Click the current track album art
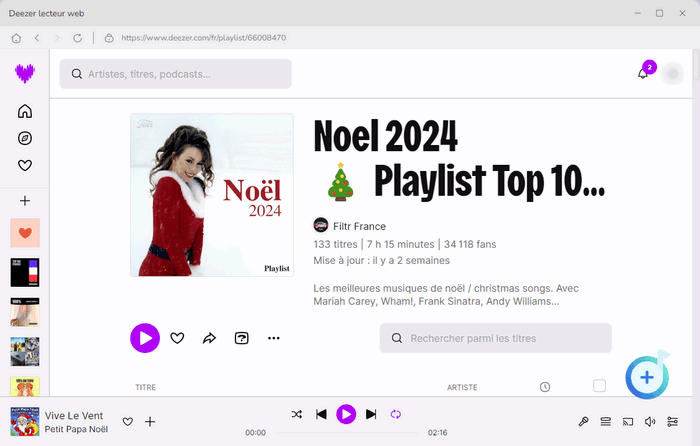The height and width of the screenshot is (446, 700). (25, 421)
